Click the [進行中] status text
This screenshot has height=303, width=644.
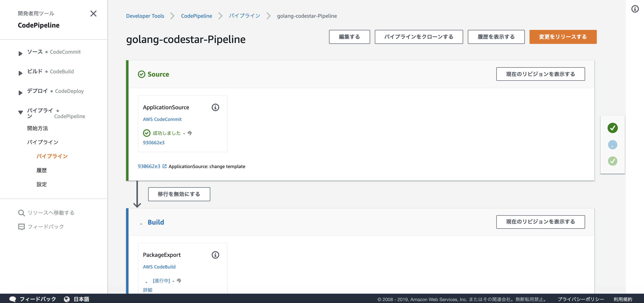pos(161,281)
